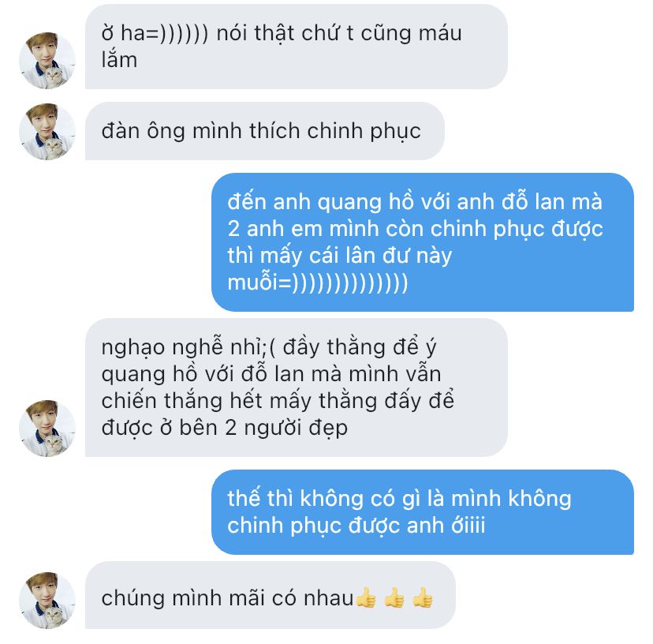Click the last thumbs-up emoji

[x=423, y=598]
